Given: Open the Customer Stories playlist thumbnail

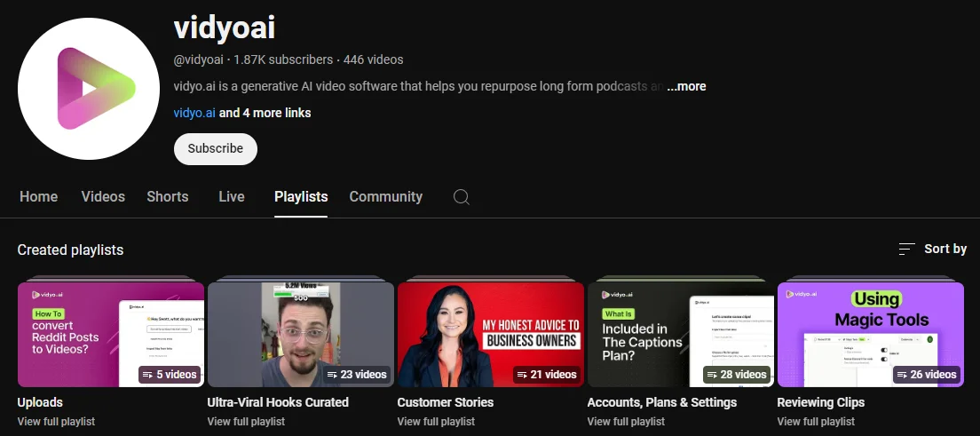Looking at the screenshot, I should 491,335.
